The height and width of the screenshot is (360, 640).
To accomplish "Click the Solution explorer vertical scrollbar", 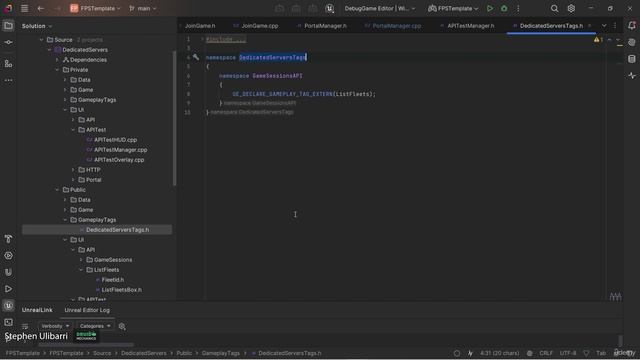I will (175, 118).
